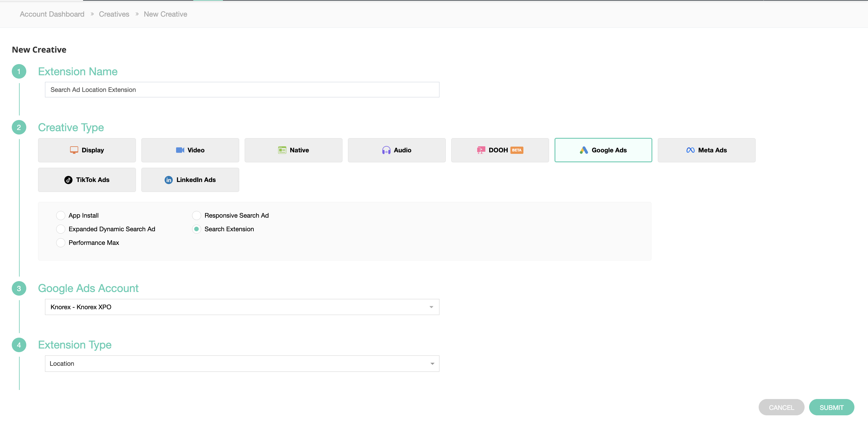The image size is (868, 425).
Task: Submit the new creative form
Action: click(832, 407)
